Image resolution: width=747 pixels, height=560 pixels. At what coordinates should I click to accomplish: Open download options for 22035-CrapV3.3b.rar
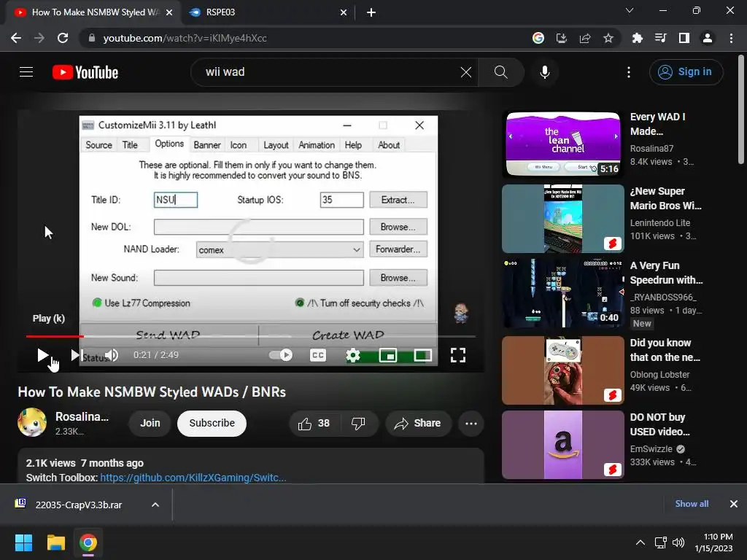pos(155,505)
